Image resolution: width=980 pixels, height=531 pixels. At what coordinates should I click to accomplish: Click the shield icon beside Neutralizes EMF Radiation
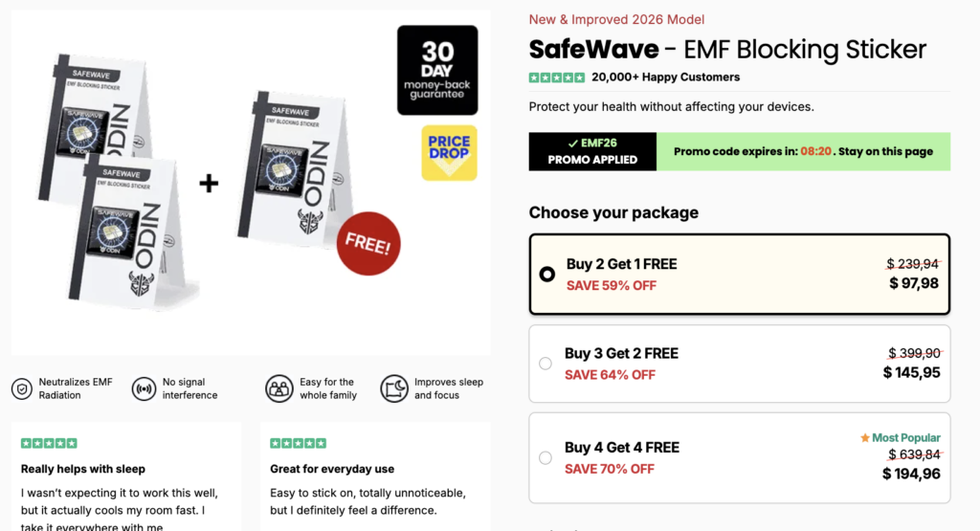[21, 388]
